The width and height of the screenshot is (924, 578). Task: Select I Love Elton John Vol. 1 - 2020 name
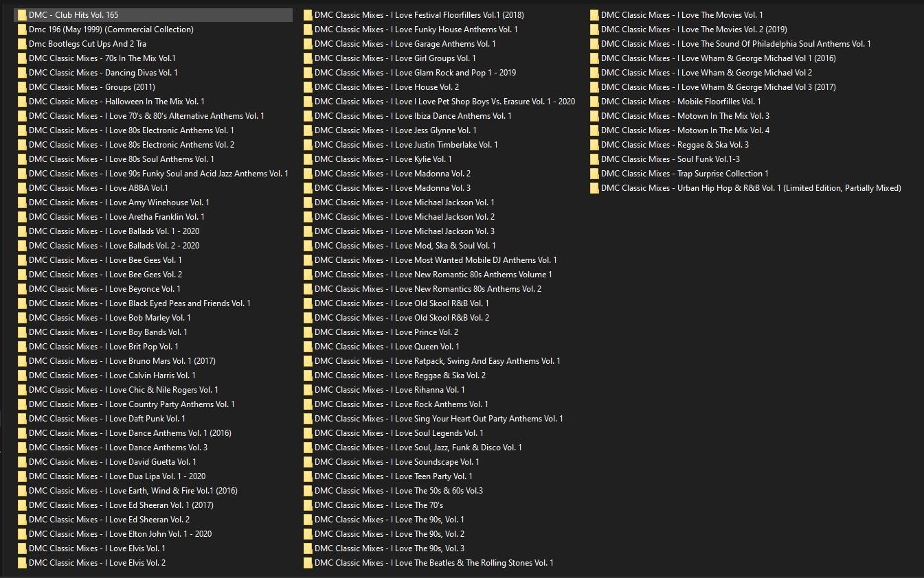(120, 534)
